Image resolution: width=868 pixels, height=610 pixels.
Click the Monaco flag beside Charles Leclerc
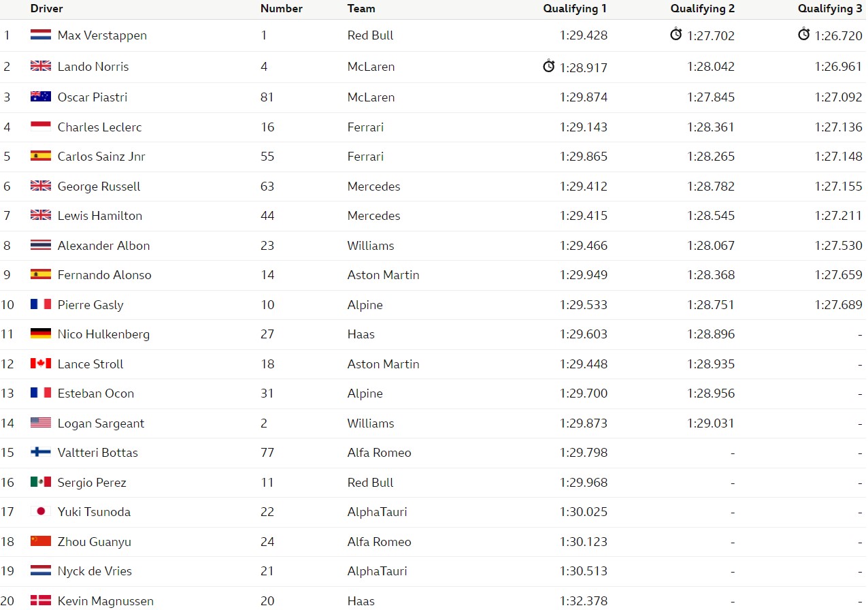point(41,127)
